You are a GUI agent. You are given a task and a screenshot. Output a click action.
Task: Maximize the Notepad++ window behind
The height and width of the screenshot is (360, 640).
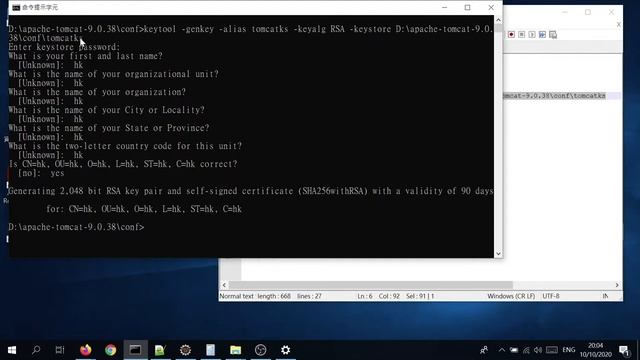[x=588, y=12]
